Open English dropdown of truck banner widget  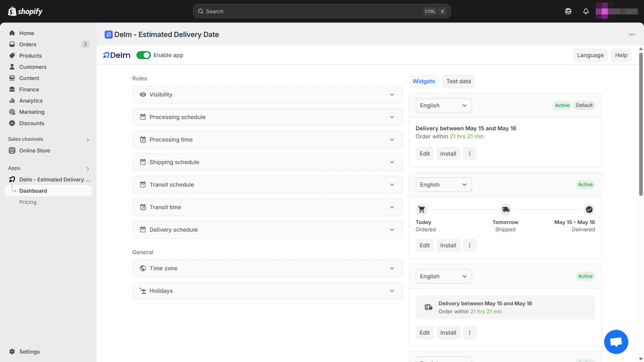pyautogui.click(x=444, y=276)
